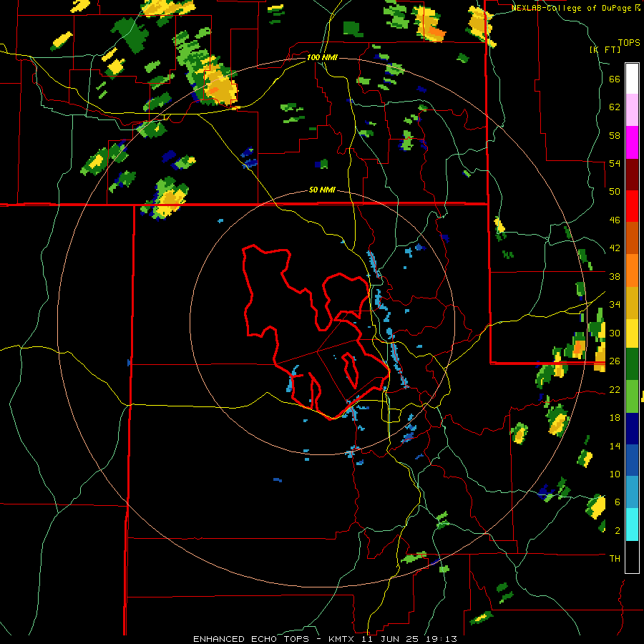644x644 pixels.
Task: Click the '19:13' timestamp text
Action: click(x=441, y=639)
